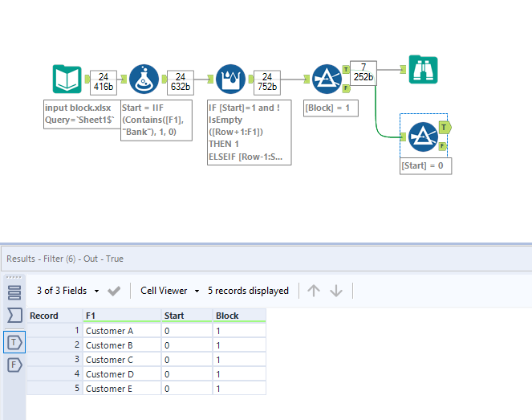Go to next record with down arrow
Image resolution: width=532 pixels, height=420 pixels.
pos(335,291)
